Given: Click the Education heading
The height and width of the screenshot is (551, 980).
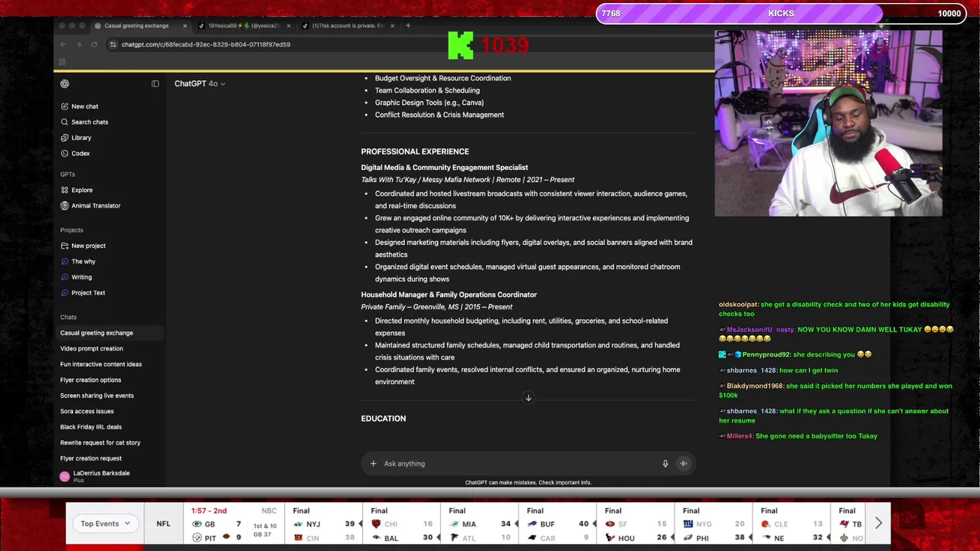Looking at the screenshot, I should (384, 419).
